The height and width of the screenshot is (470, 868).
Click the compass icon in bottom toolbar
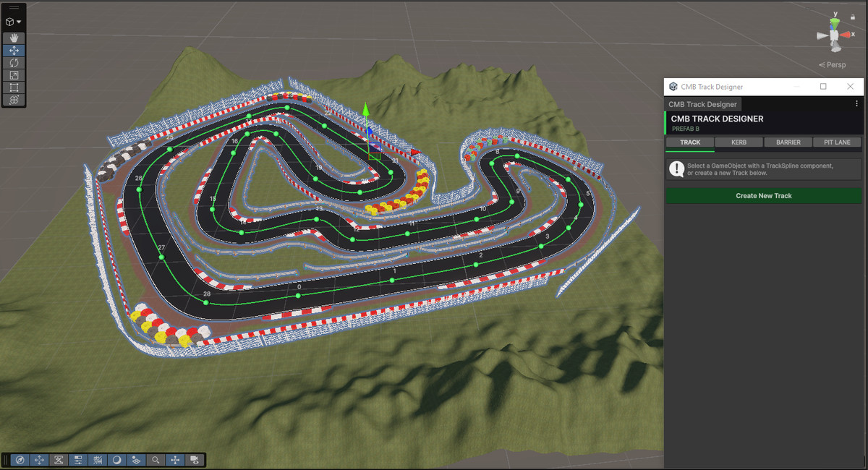pos(20,460)
